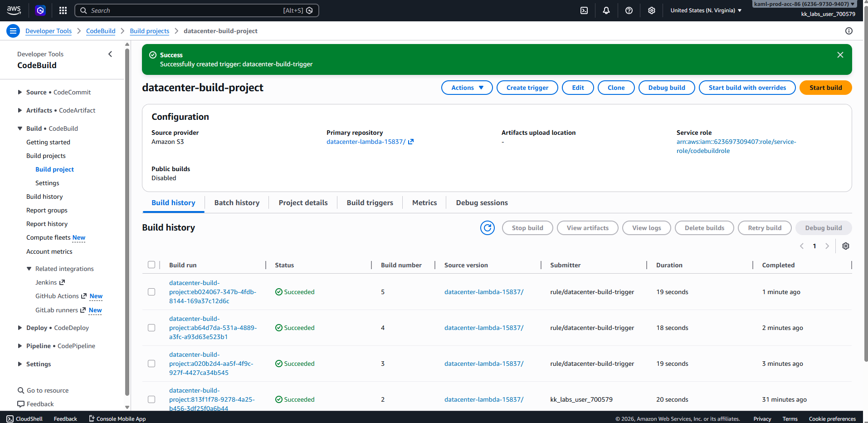Click the help question mark icon
868x423 pixels.
click(629, 10)
